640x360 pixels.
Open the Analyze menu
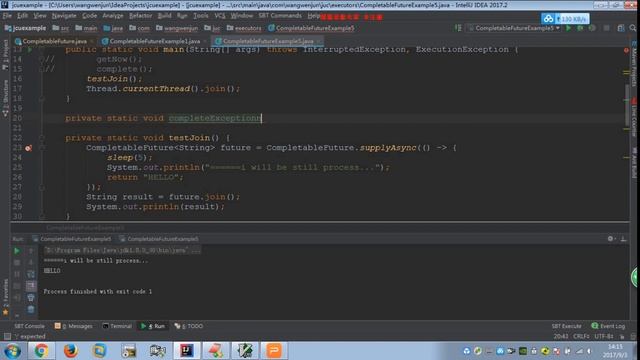[113, 16]
